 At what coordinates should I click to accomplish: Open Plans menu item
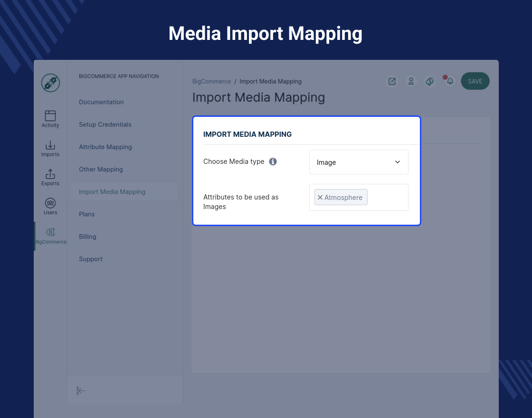click(x=86, y=214)
